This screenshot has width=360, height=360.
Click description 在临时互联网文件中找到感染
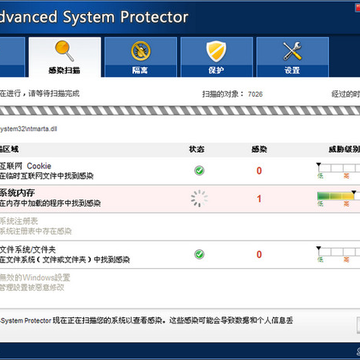(47, 176)
